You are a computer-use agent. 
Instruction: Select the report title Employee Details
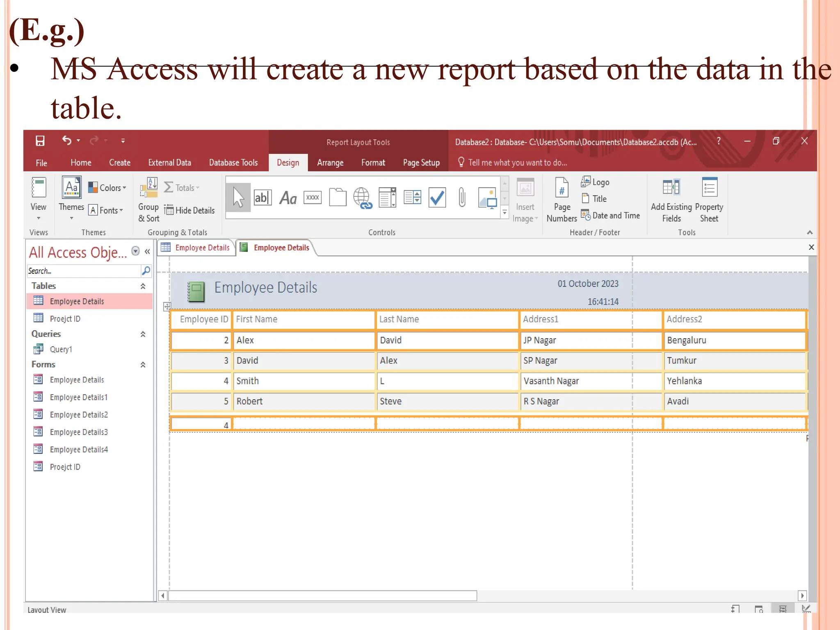point(266,288)
